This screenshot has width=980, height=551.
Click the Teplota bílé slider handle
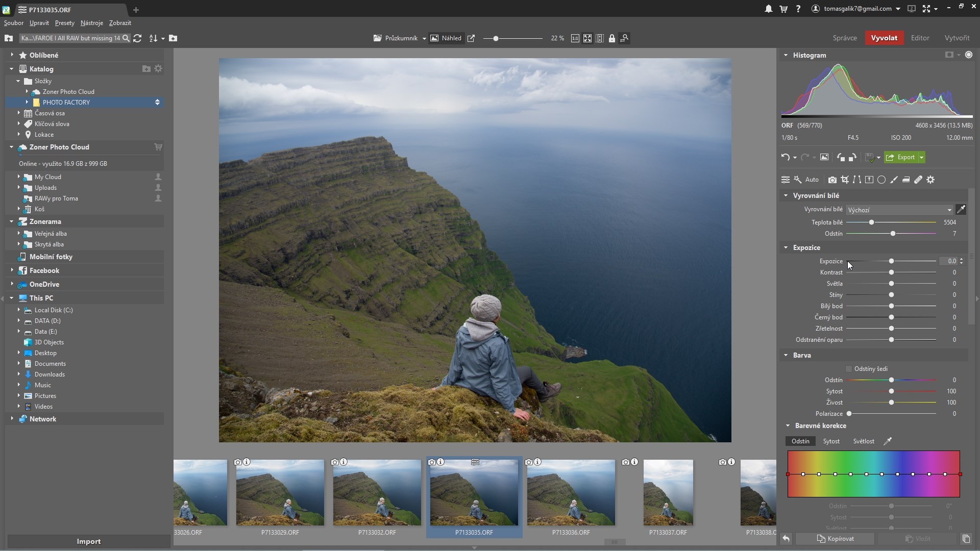(871, 222)
